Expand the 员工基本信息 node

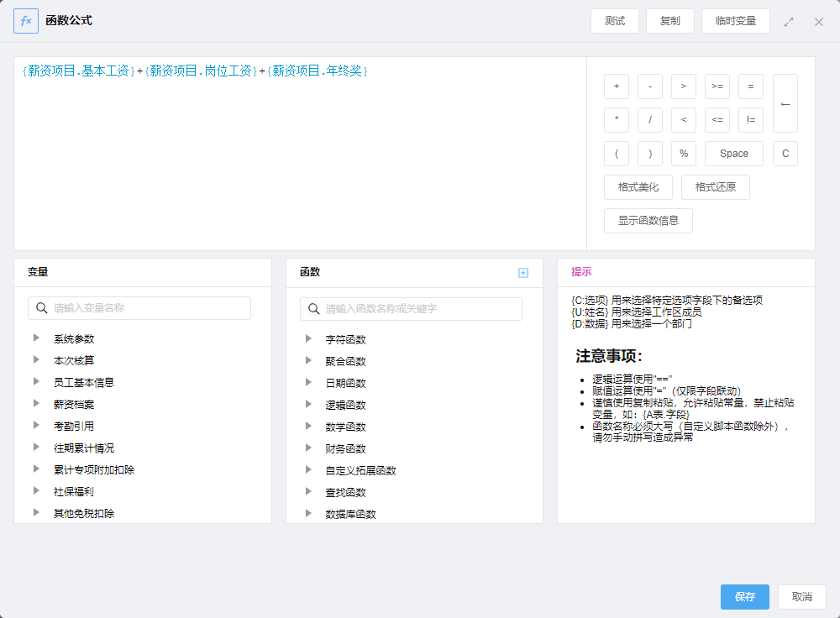[x=36, y=381]
